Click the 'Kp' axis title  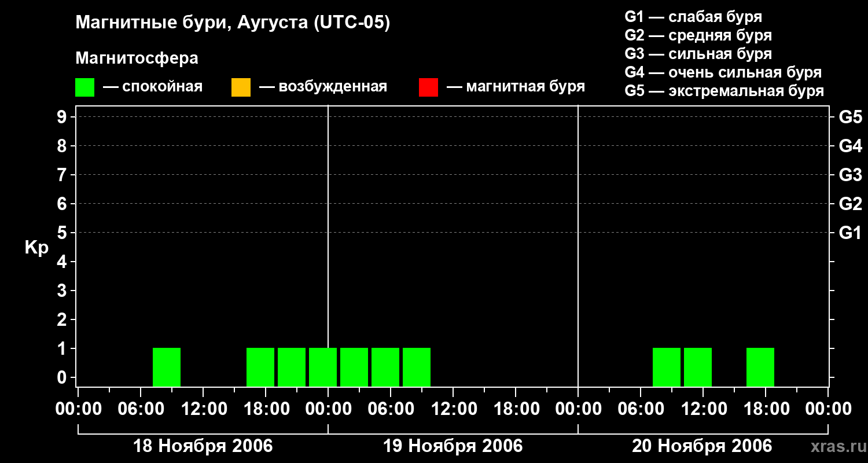tap(36, 248)
